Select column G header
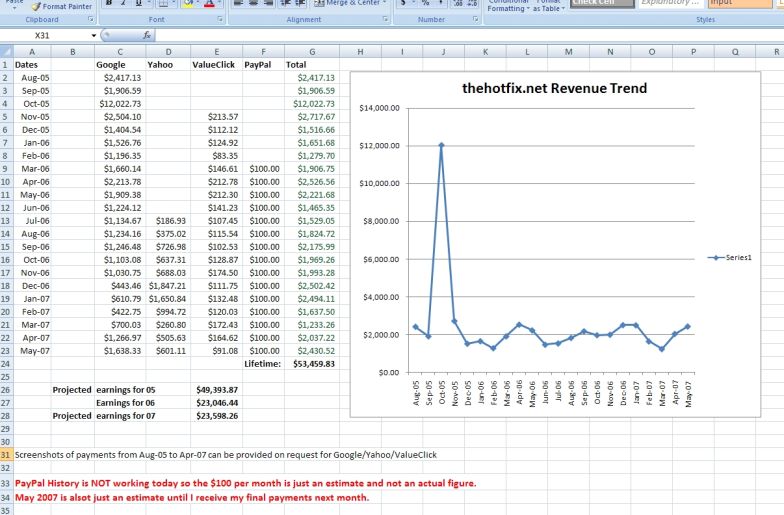Screen dimensions: 784x515 (x=312, y=52)
